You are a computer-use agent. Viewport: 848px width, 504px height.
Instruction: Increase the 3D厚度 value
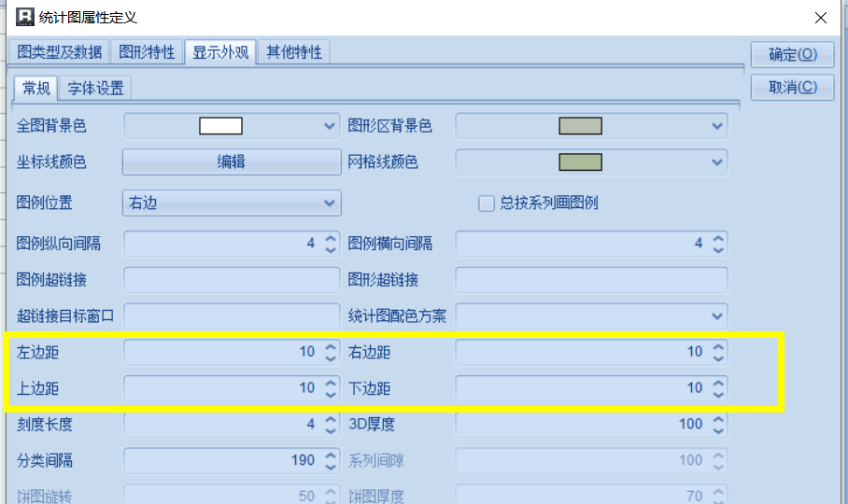(718, 419)
